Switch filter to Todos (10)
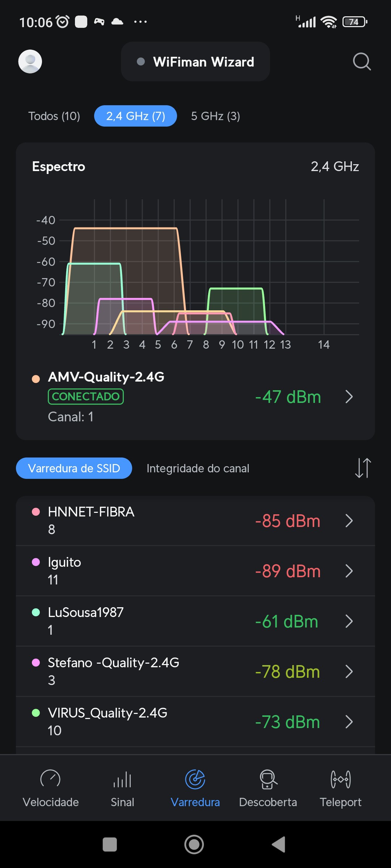The width and height of the screenshot is (391, 868). click(54, 116)
